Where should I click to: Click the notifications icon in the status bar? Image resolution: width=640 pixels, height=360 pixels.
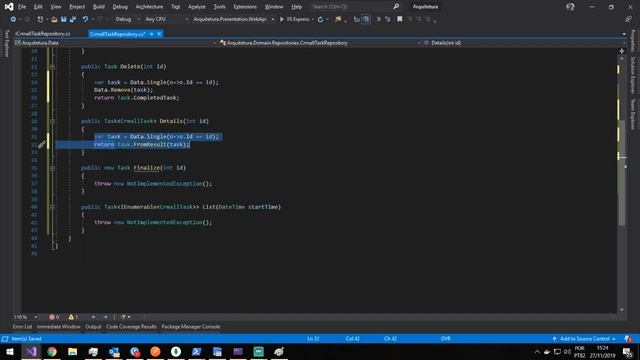(628, 339)
